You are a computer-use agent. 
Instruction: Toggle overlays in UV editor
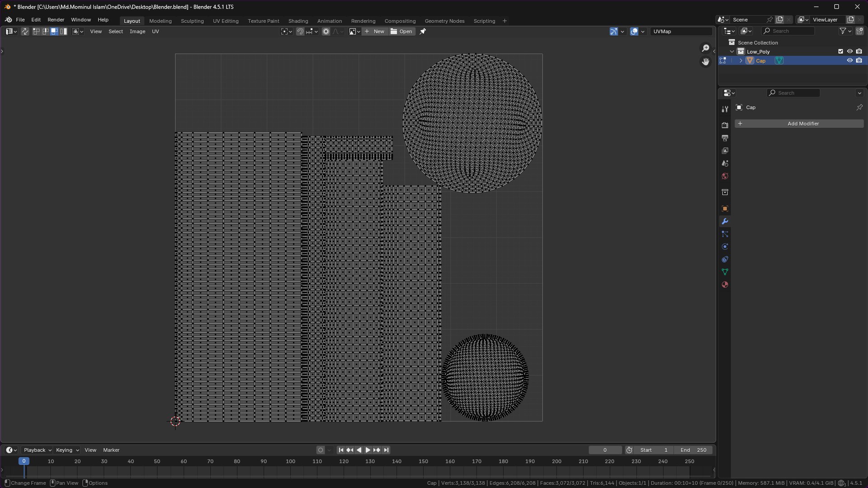click(x=634, y=32)
